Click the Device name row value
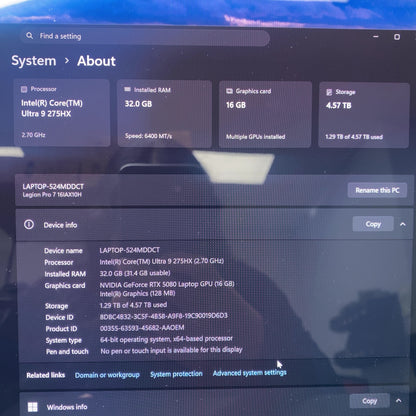The height and width of the screenshot is (416, 416). (x=130, y=250)
